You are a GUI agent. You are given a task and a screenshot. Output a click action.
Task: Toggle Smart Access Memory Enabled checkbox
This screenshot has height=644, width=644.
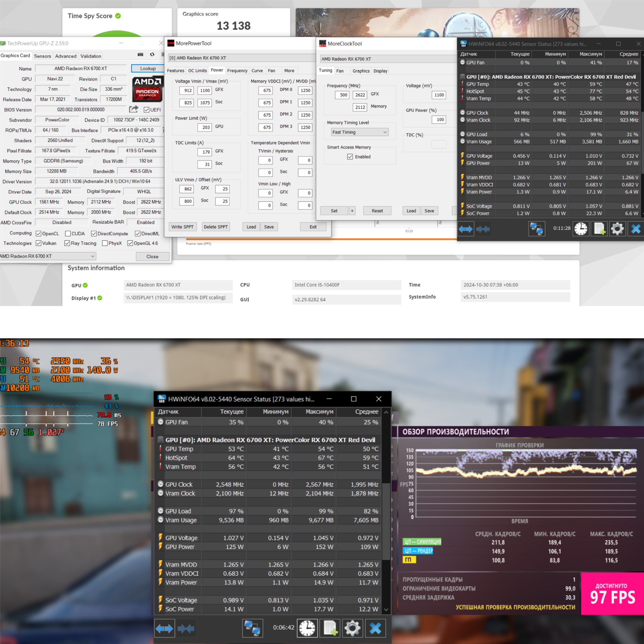[x=350, y=157]
